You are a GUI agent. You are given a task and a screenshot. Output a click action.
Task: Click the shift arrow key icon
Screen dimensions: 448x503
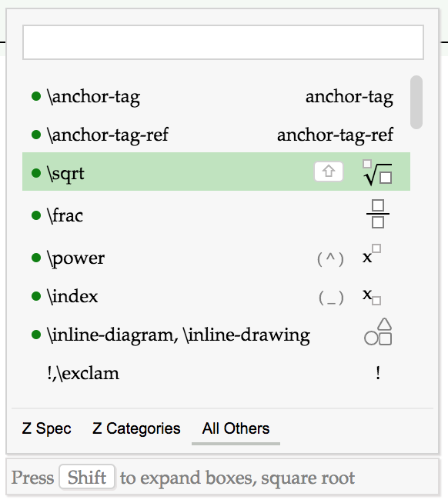[x=329, y=172]
